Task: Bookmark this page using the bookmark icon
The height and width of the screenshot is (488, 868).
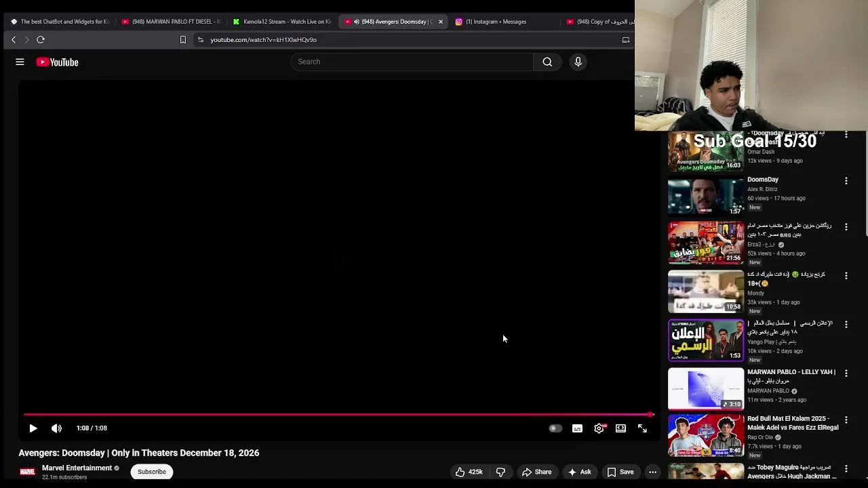Action: coord(183,40)
